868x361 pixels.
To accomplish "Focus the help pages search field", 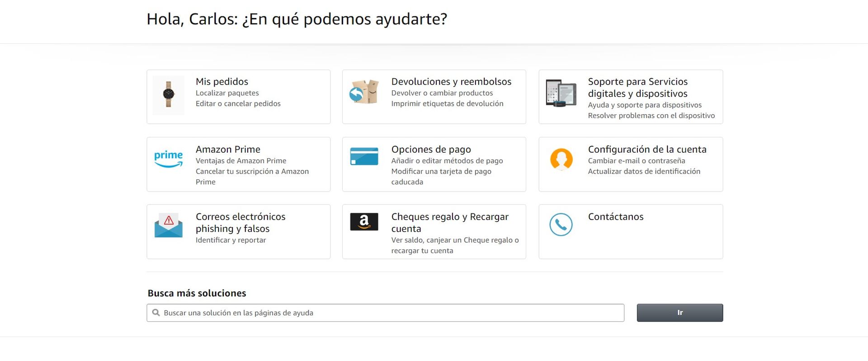I will [x=385, y=313].
